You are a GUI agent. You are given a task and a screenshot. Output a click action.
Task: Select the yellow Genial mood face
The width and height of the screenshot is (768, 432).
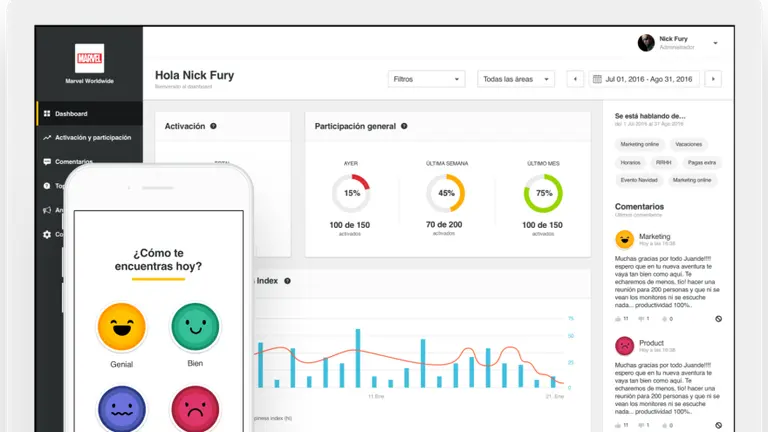(121, 327)
